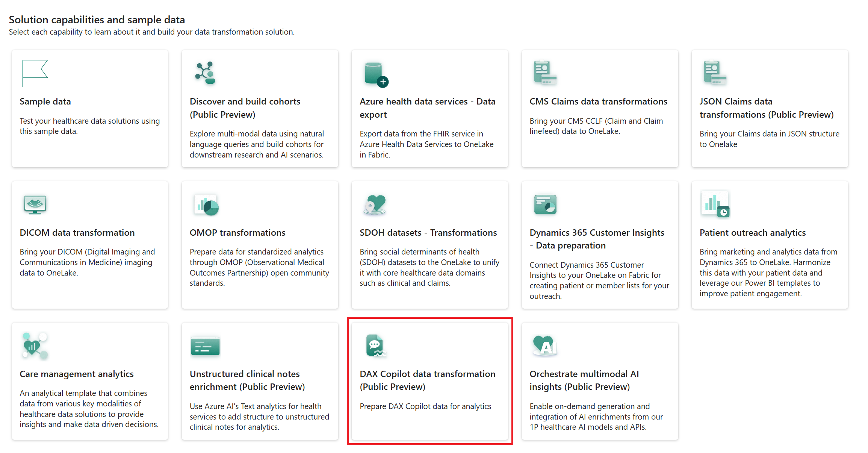Viewport: 868px width, 453px height.
Task: Click 'Test your healthcare data solutions' description
Action: tap(90, 126)
